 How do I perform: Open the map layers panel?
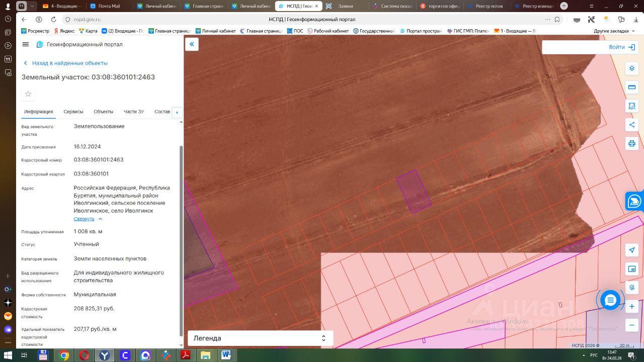click(x=632, y=68)
